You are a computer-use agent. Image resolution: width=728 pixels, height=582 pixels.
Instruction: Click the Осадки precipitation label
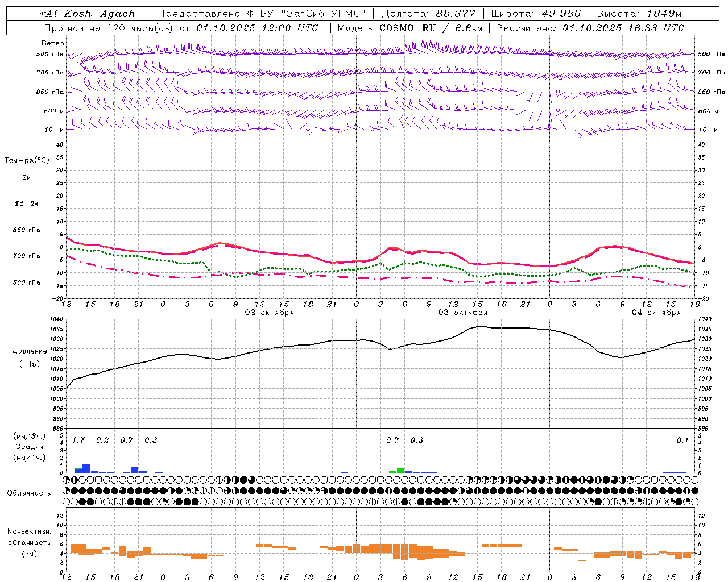(30, 447)
